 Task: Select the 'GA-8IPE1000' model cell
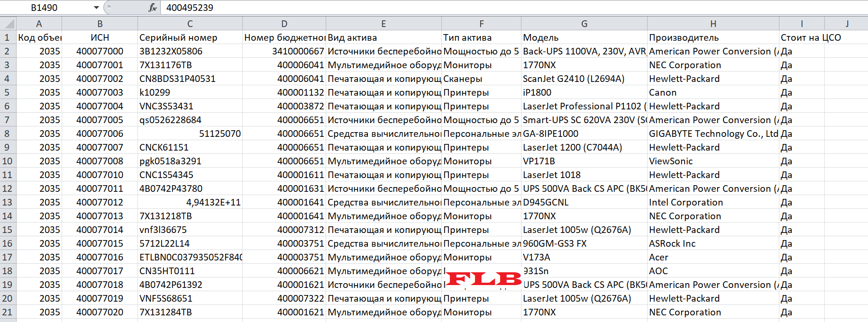click(x=584, y=134)
